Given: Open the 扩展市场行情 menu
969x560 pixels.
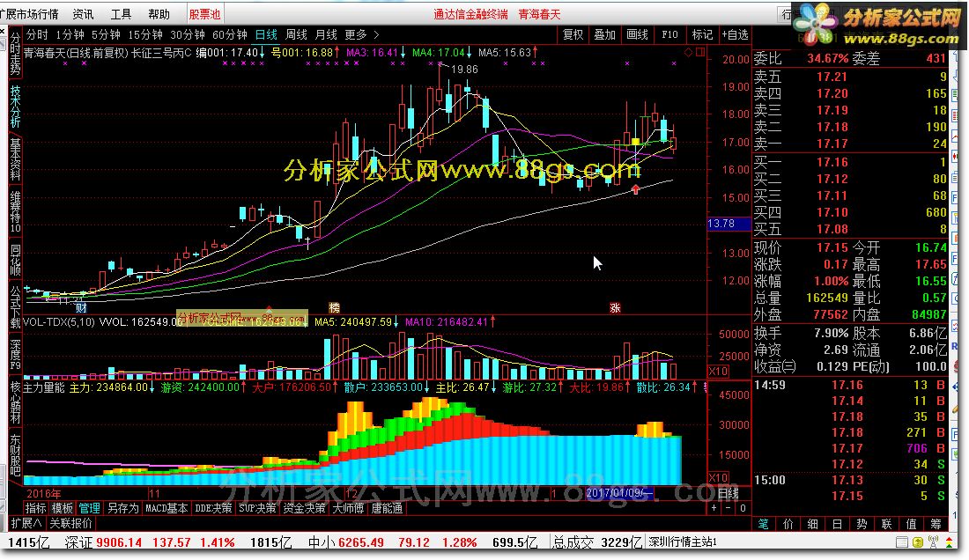Looking at the screenshot, I should pyautogui.click(x=30, y=13).
